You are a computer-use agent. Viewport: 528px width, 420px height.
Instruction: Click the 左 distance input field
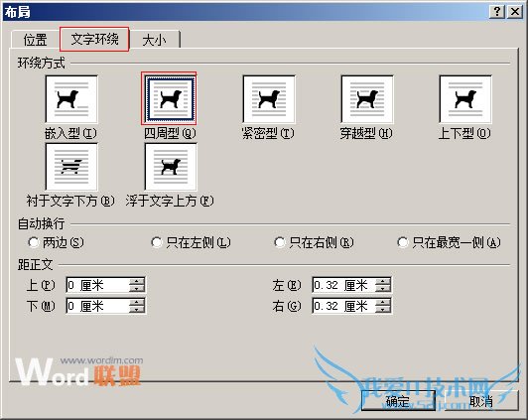pyautogui.click(x=343, y=285)
